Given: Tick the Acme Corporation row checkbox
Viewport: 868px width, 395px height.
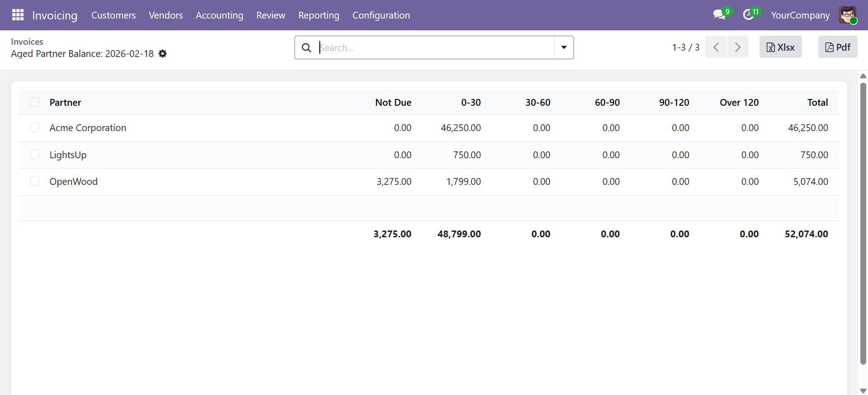Looking at the screenshot, I should (x=34, y=127).
